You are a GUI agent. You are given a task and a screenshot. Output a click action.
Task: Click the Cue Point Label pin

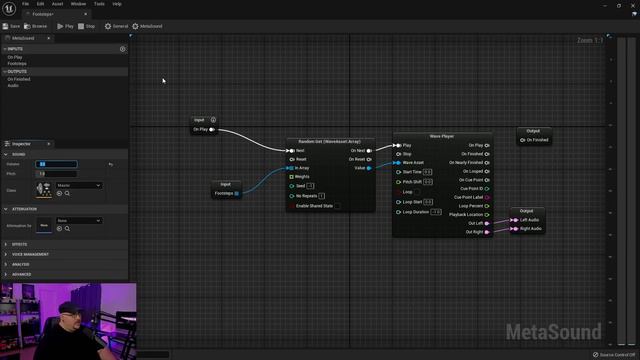(x=487, y=197)
